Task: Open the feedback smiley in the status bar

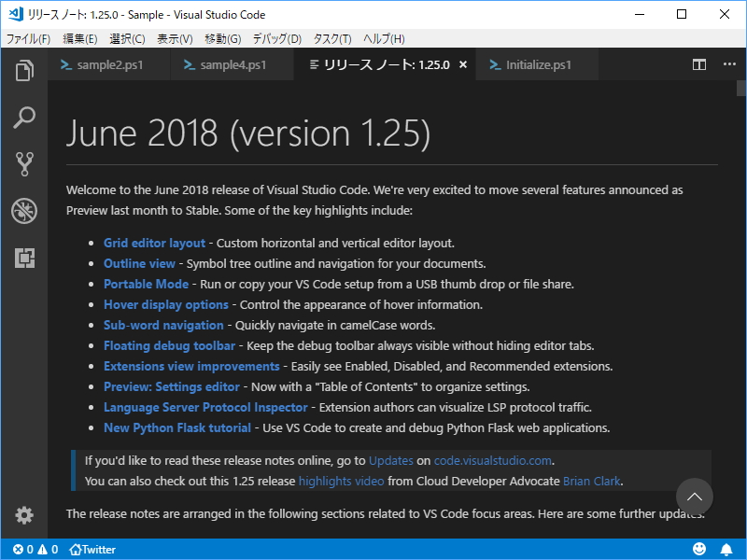Action: (x=699, y=549)
